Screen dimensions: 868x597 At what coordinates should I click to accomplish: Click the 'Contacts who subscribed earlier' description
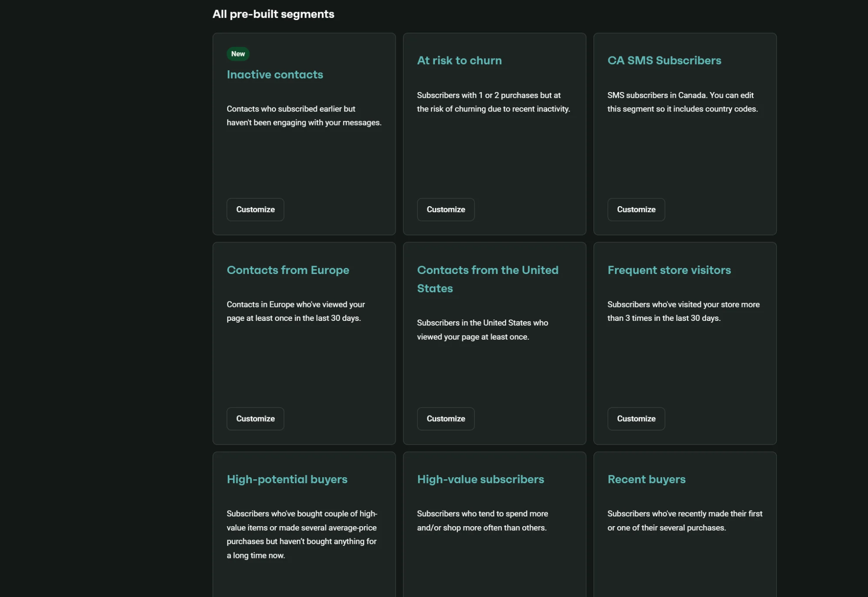click(x=304, y=116)
